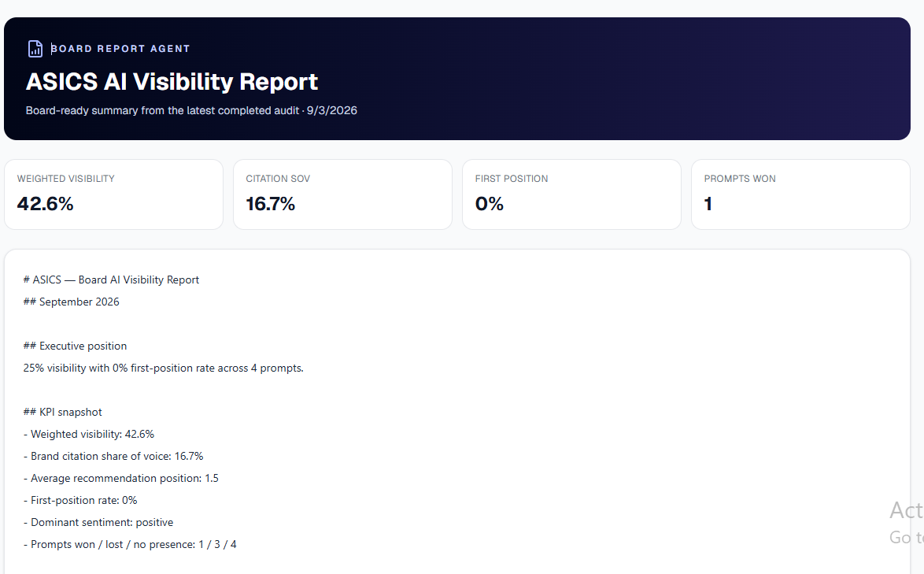The height and width of the screenshot is (574, 924).
Task: Open the Prompts Won card
Action: [x=801, y=194]
